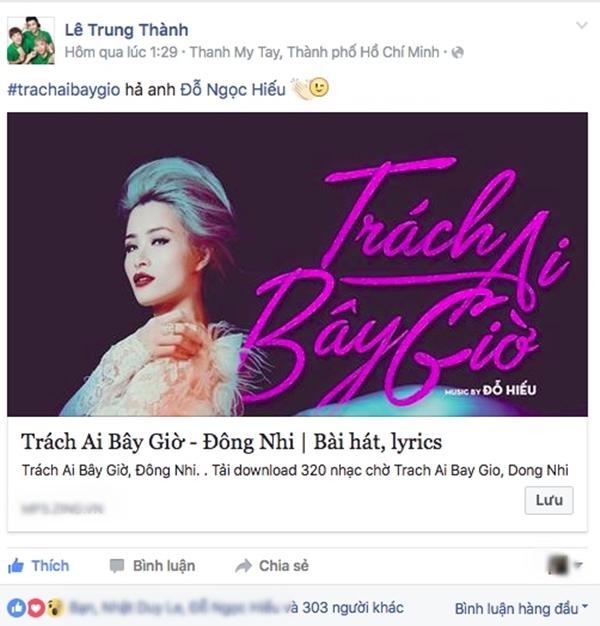Screen dimensions: 600x626
Task: Click the Chia sẻ share arrow icon
Action: pyautogui.click(x=243, y=566)
